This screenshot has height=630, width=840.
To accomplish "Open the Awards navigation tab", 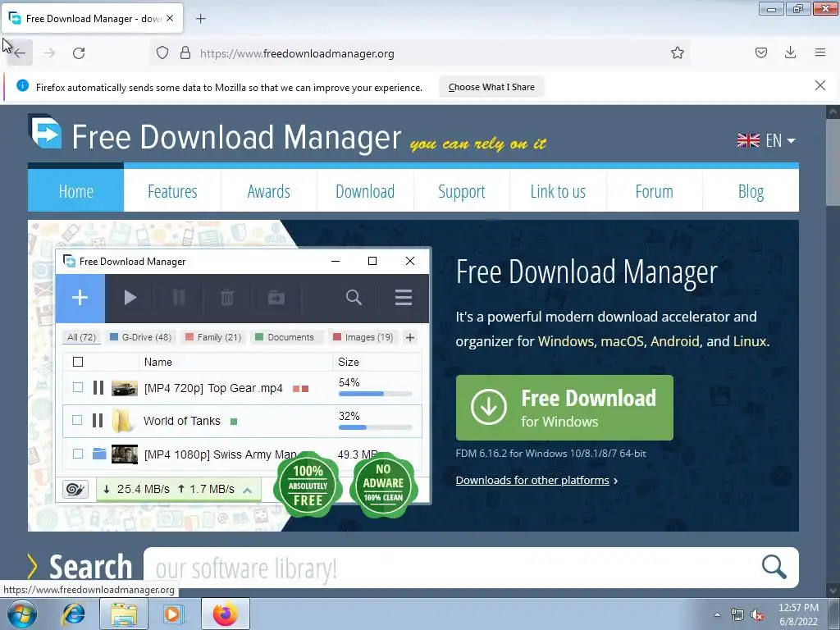I will [269, 190].
